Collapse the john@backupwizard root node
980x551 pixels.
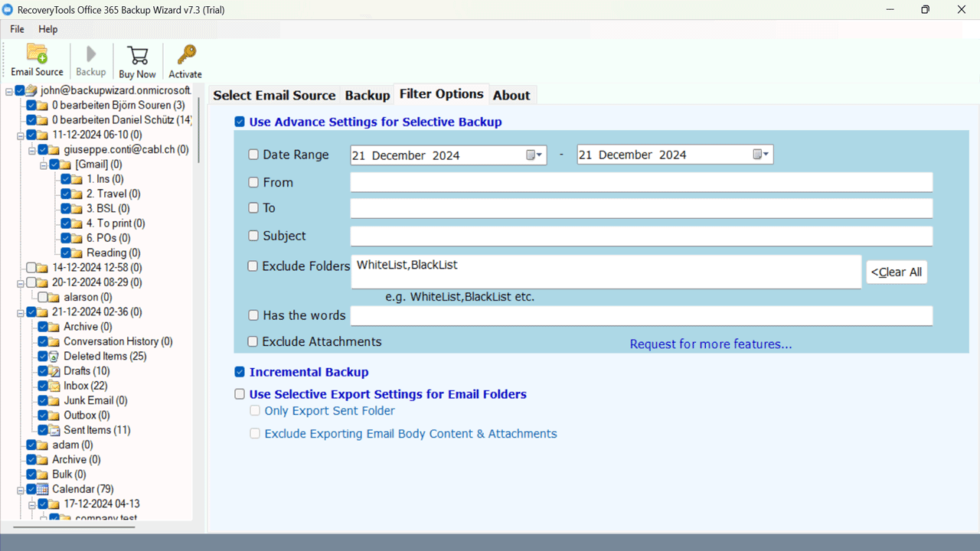click(8, 90)
